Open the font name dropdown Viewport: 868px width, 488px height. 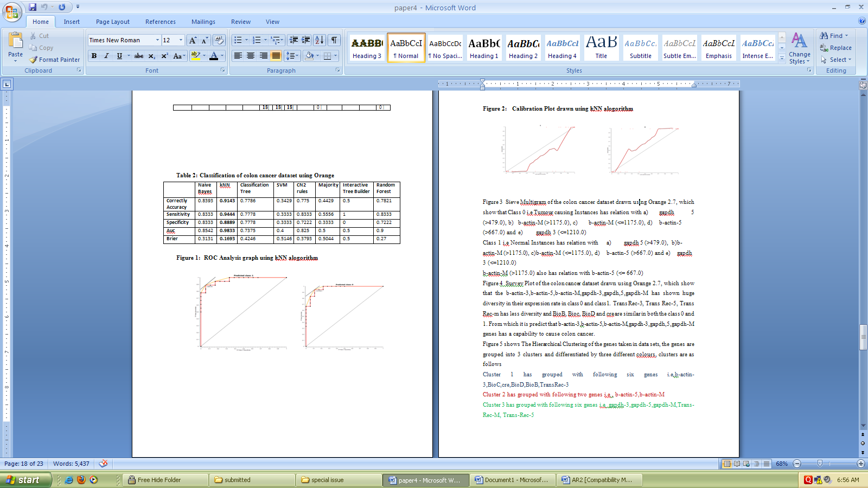(x=157, y=40)
